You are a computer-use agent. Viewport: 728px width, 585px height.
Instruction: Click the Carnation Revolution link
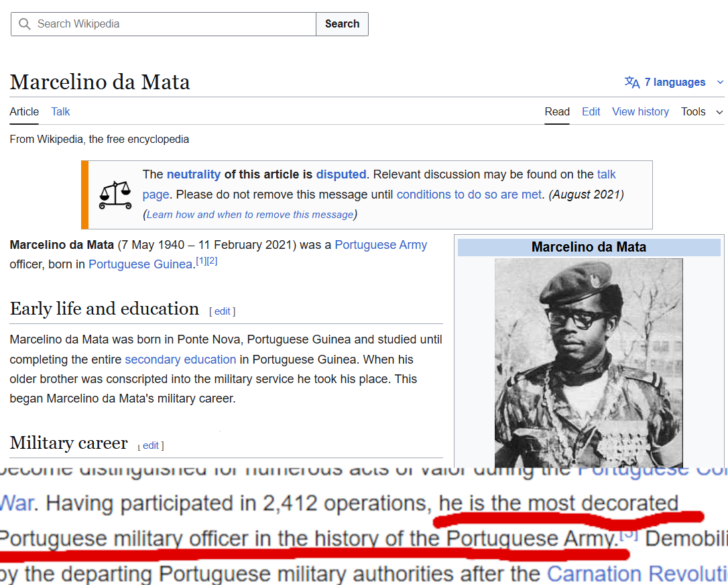[x=637, y=574]
